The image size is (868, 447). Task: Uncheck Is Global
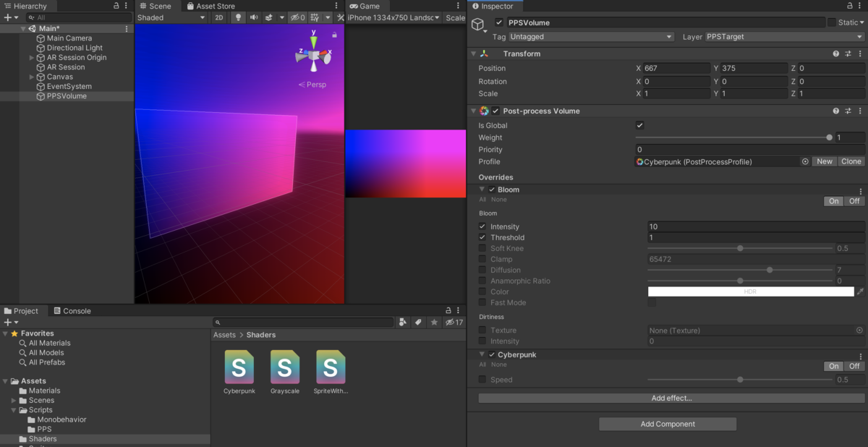pos(639,125)
